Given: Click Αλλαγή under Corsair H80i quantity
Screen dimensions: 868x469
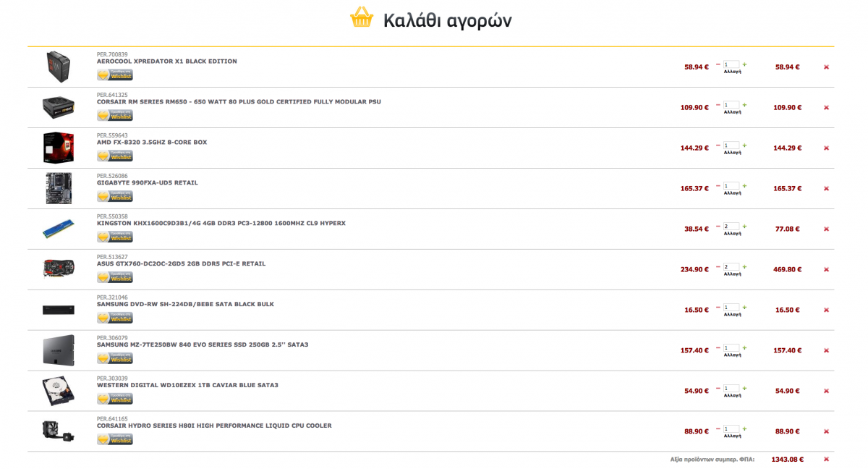Looking at the screenshot, I should tap(731, 436).
